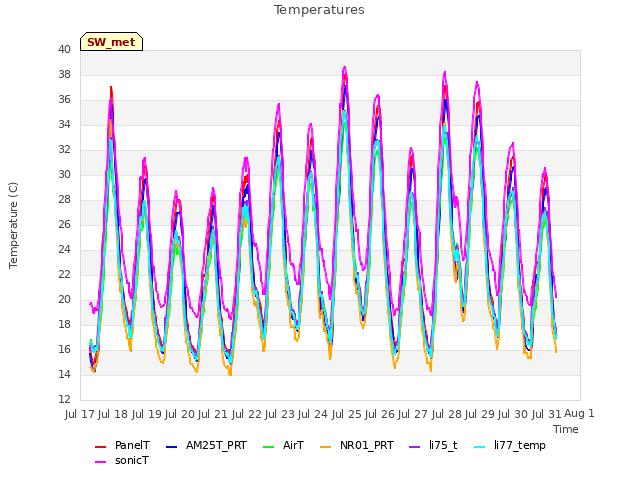
Task: Click the Jul 18 x-axis tick label
Action: coord(113,414)
